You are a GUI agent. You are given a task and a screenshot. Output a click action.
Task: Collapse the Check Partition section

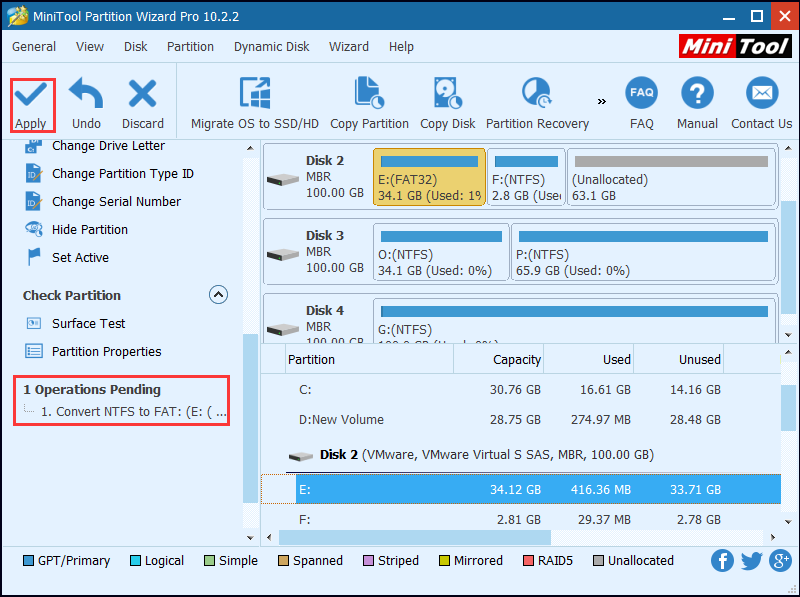click(x=218, y=295)
